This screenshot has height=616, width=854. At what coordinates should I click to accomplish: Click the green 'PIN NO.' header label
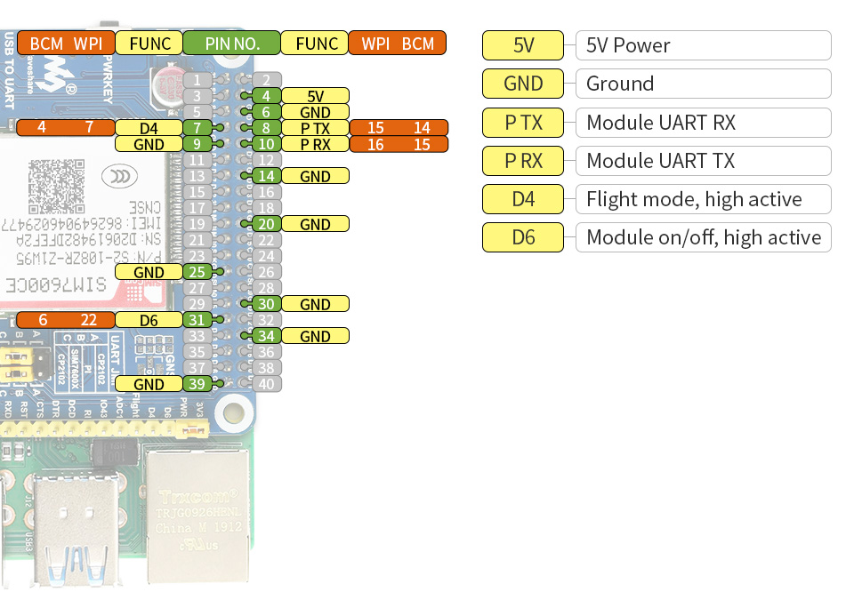pyautogui.click(x=231, y=43)
